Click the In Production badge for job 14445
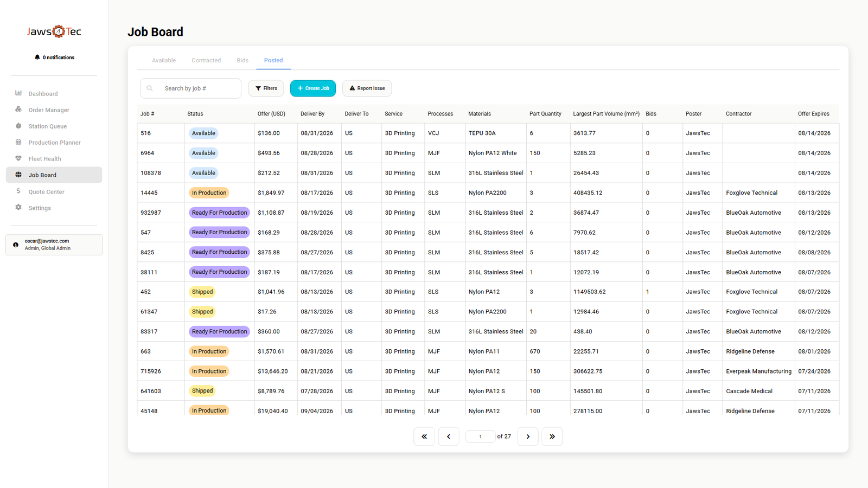This screenshot has height=488, width=868. [x=209, y=192]
